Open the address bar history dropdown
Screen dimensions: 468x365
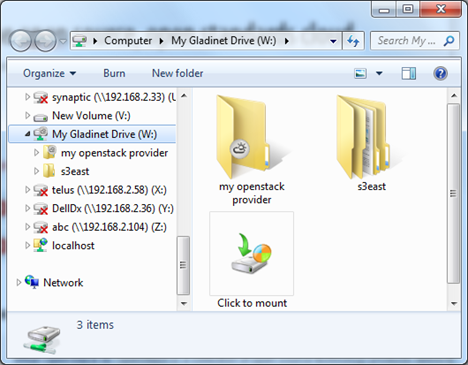tap(333, 41)
